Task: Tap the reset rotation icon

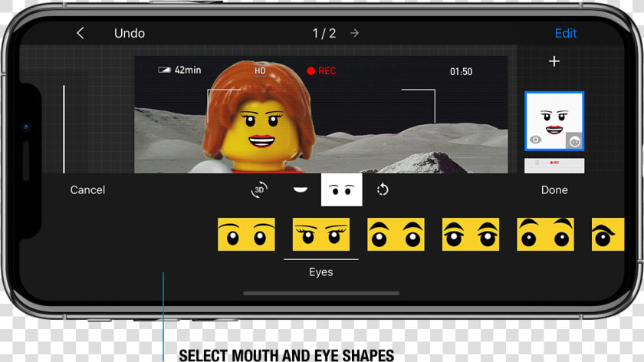Action: 383,190
